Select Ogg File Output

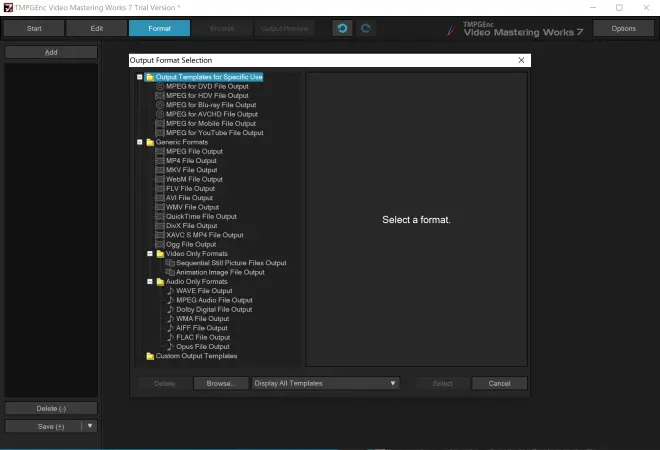[191, 244]
